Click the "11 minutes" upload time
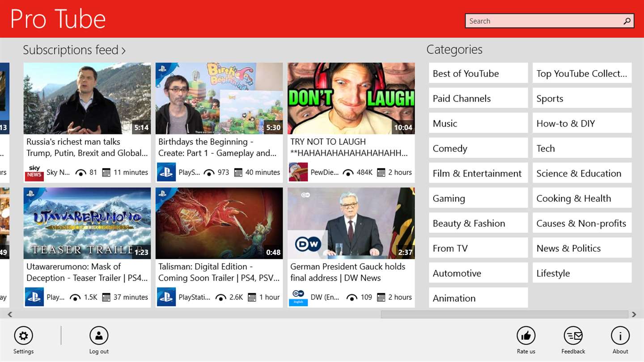 point(131,173)
